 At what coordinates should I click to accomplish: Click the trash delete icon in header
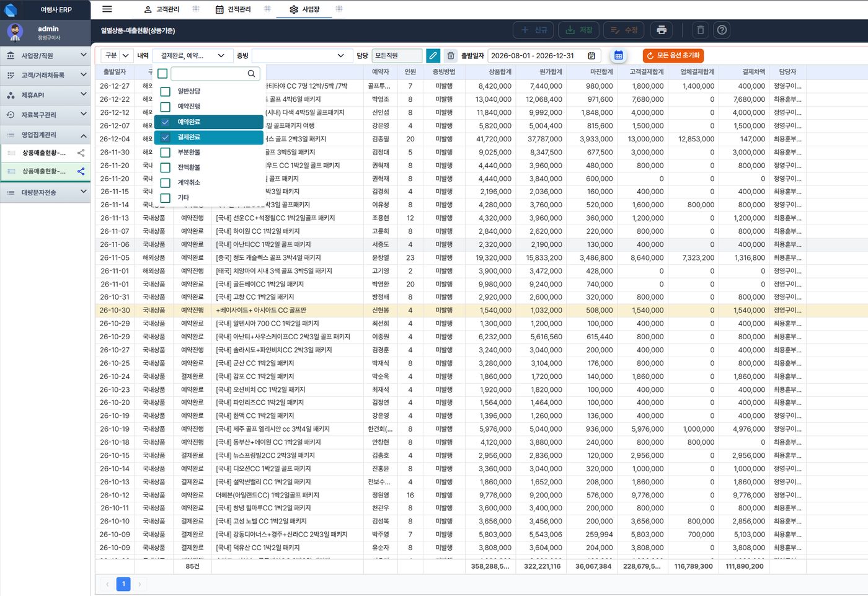point(701,30)
